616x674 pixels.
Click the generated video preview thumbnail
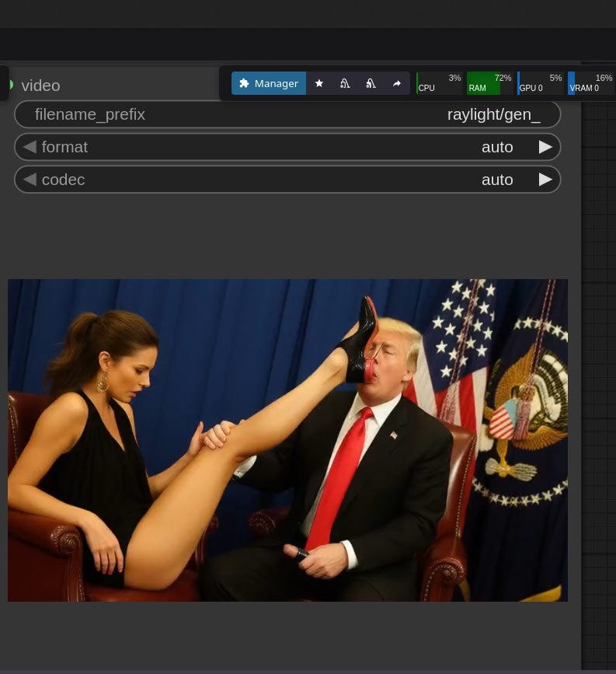pos(288,440)
